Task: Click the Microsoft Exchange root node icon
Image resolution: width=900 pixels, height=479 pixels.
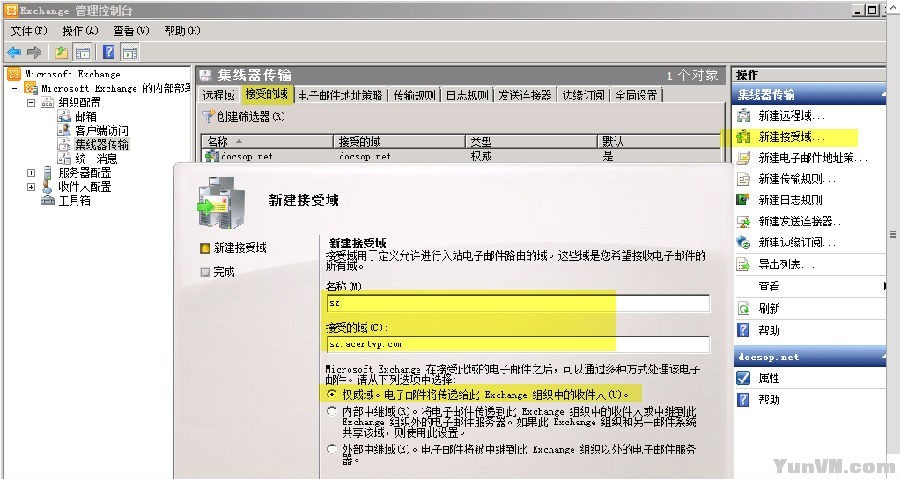Action: [x=14, y=73]
